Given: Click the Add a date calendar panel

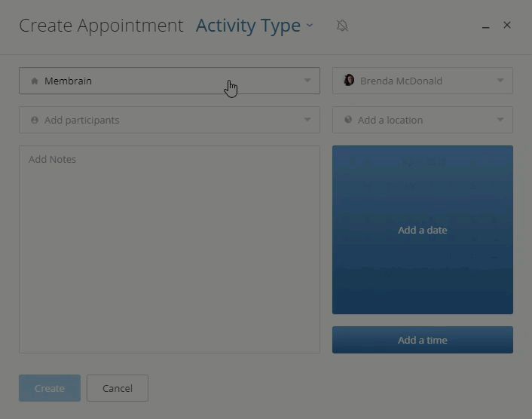Looking at the screenshot, I should click(x=423, y=230).
